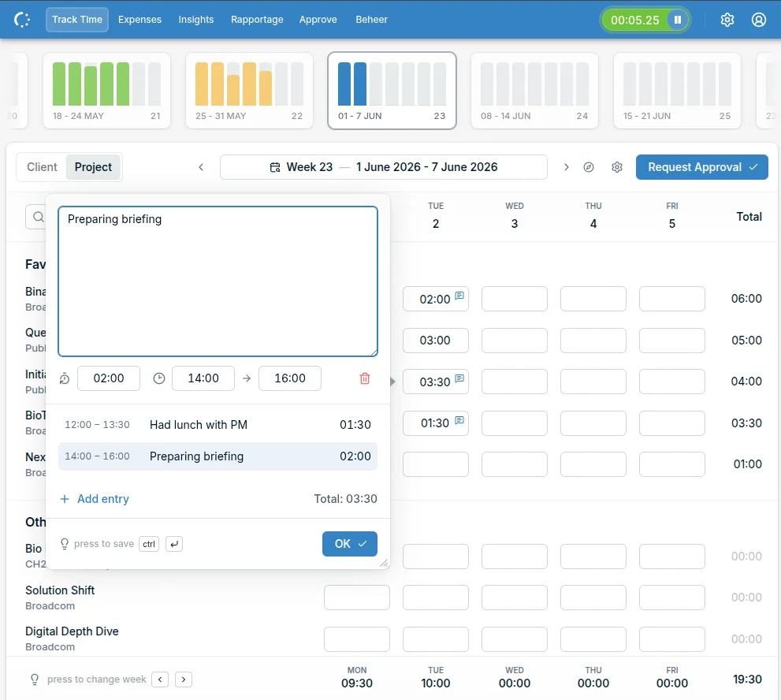Select the 25 - 31 May week card

click(249, 91)
